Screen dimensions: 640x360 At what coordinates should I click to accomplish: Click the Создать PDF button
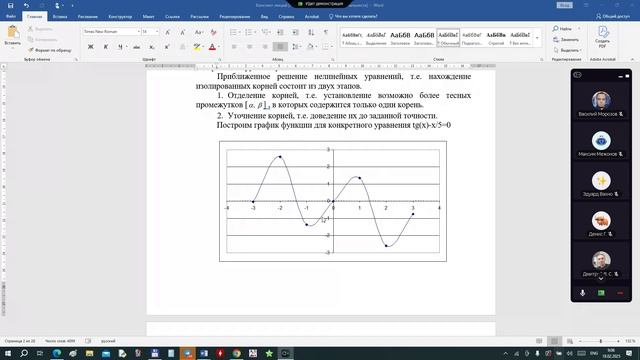[x=602, y=37]
